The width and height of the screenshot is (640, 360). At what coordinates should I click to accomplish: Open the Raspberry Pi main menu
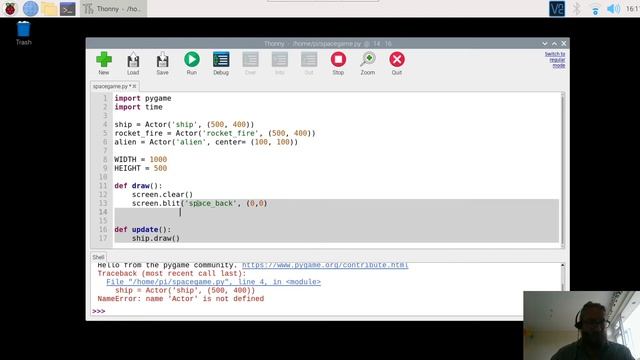(x=10, y=9)
